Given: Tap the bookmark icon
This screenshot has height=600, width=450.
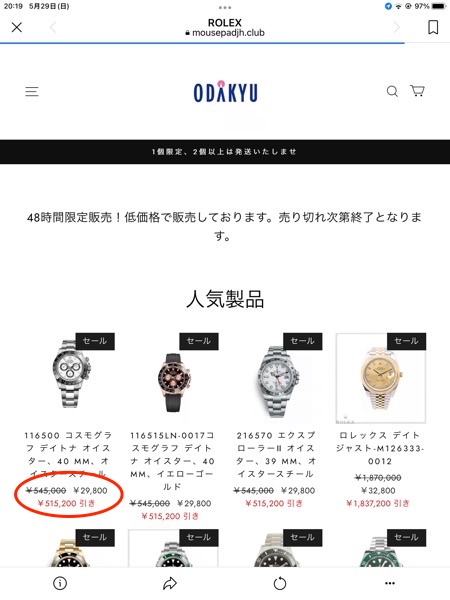Looking at the screenshot, I should 433,27.
